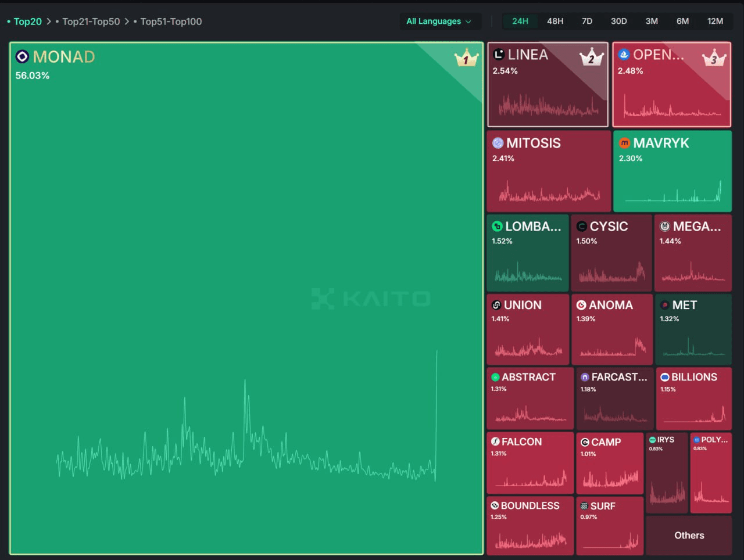The width and height of the screenshot is (744, 560).
Task: Click the FALCON logo icon
Action: [x=495, y=441]
